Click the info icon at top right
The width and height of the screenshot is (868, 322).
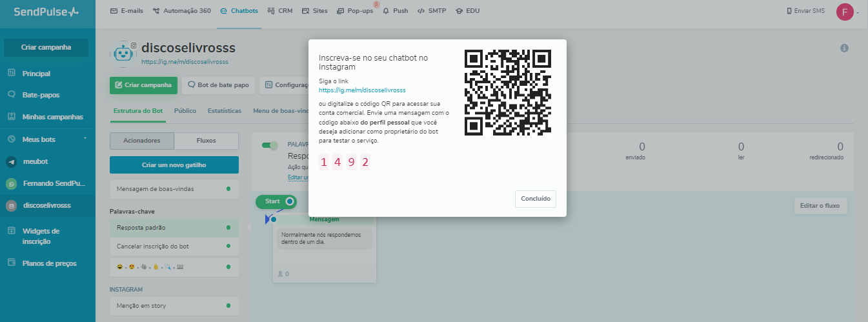click(x=844, y=48)
